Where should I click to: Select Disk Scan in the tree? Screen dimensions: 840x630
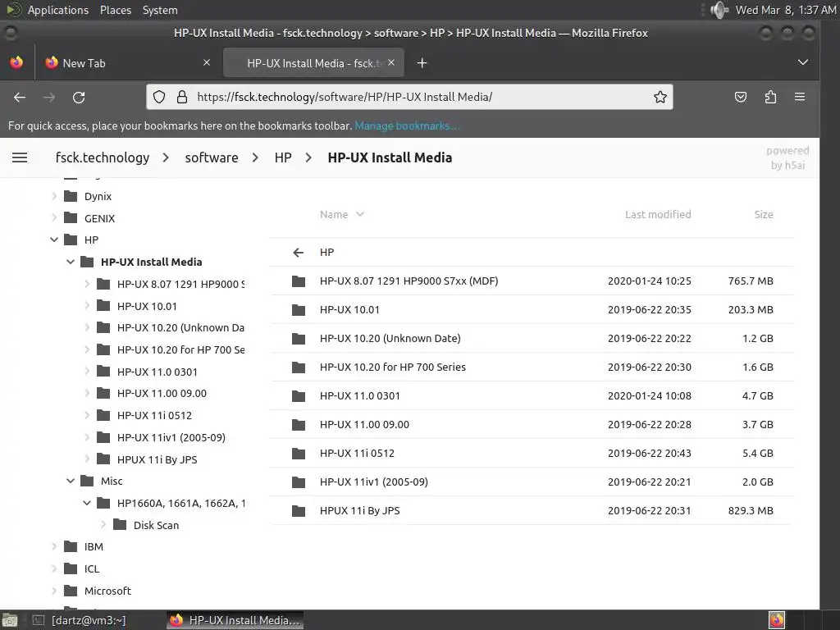pyautogui.click(x=156, y=525)
